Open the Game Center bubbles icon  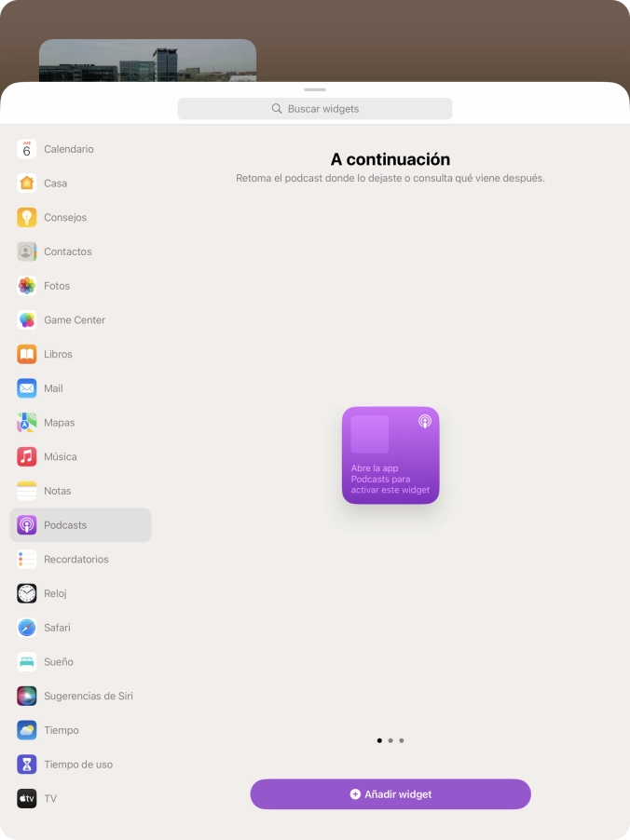tap(27, 319)
